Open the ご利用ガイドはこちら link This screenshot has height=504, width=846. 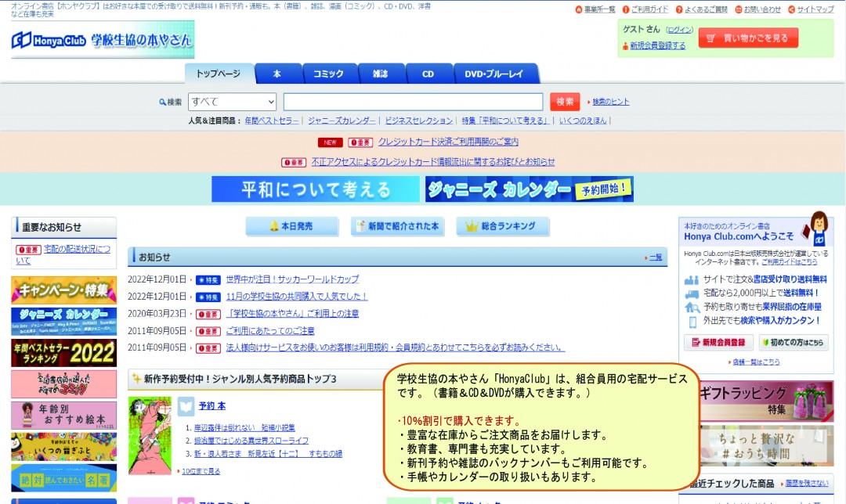[790, 262]
